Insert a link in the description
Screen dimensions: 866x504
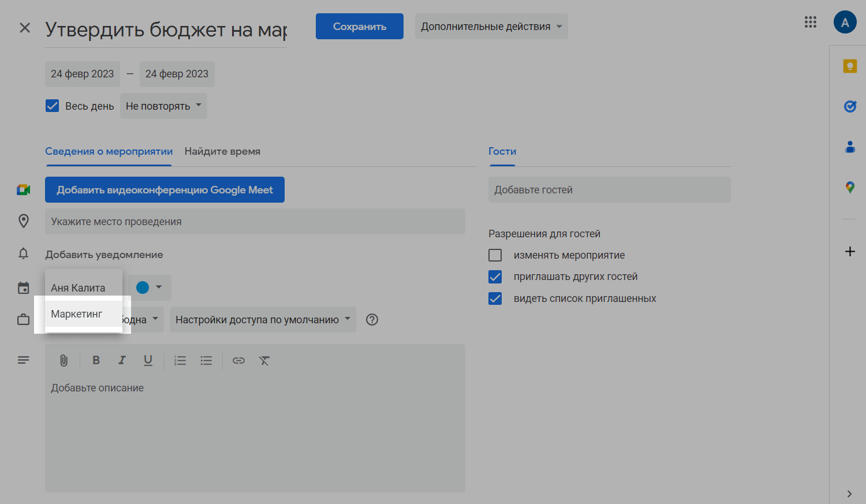238,361
